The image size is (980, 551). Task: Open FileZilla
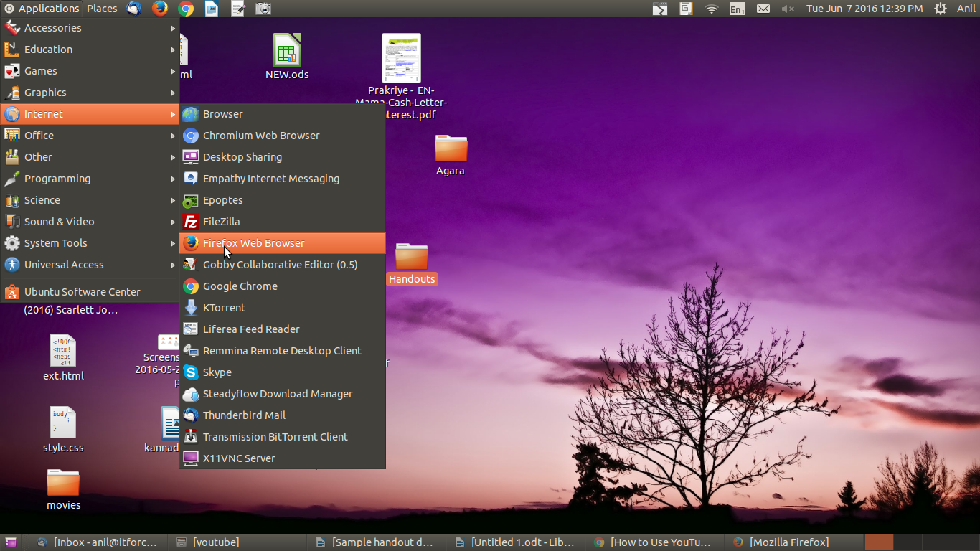pos(282,222)
